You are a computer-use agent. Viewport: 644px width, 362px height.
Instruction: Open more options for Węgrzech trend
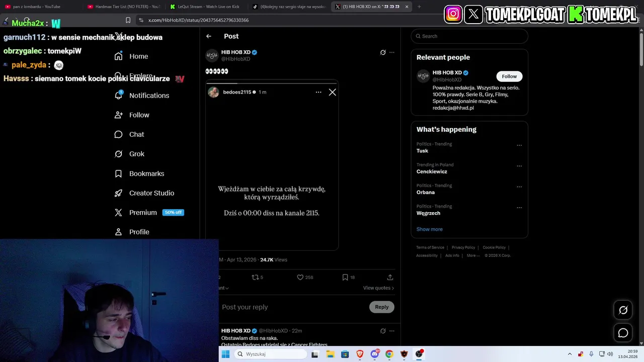coord(519,208)
